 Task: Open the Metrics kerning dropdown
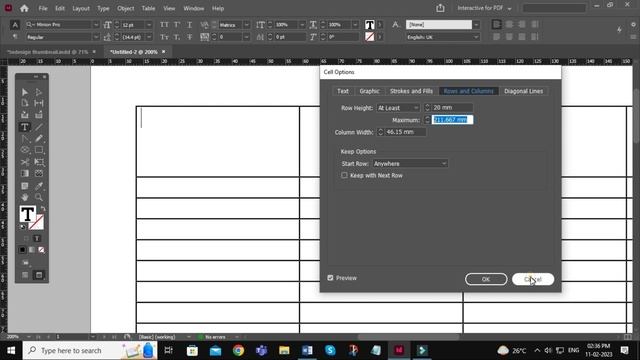tap(247, 25)
